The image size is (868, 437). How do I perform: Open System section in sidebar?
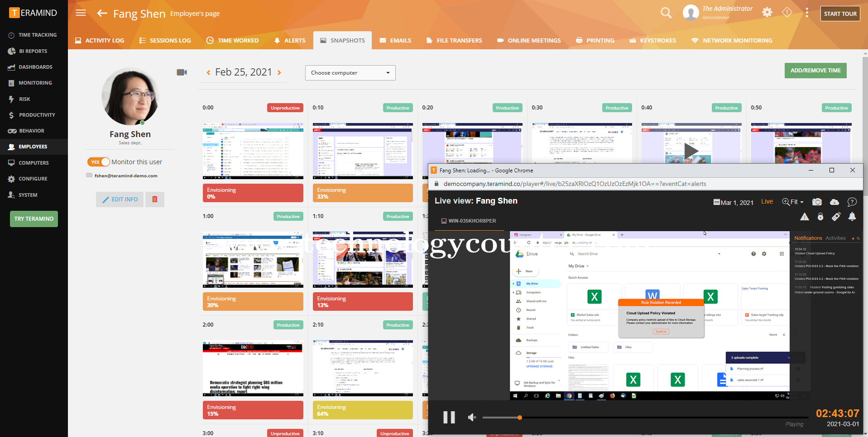click(34, 195)
